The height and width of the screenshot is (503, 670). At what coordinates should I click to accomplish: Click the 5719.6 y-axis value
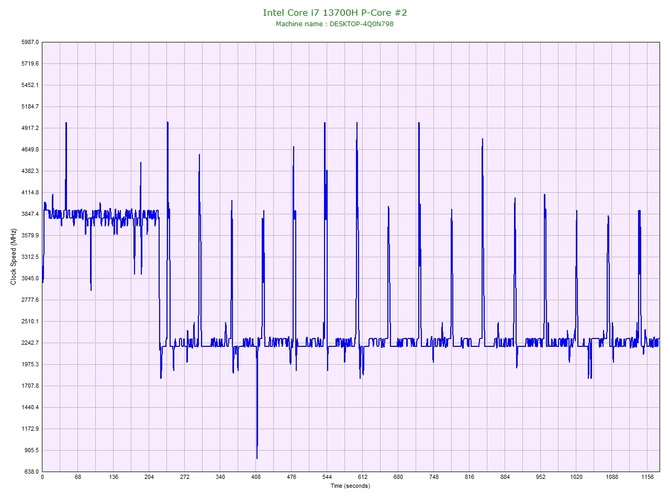(30, 64)
